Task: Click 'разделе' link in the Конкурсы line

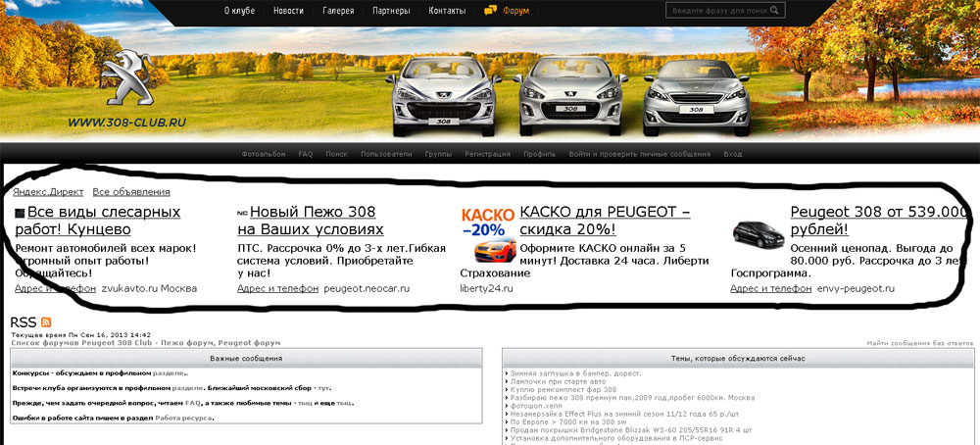Action: click(169, 373)
